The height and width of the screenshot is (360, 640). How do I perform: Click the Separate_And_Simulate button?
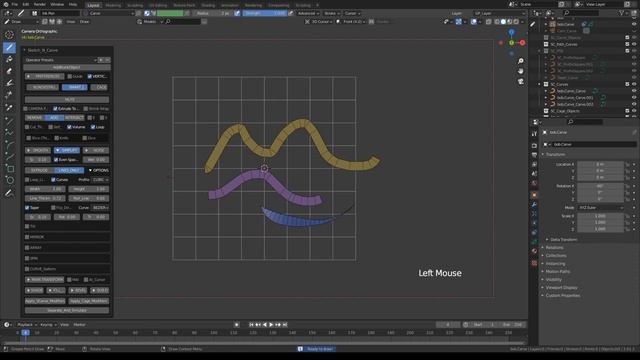click(67, 310)
